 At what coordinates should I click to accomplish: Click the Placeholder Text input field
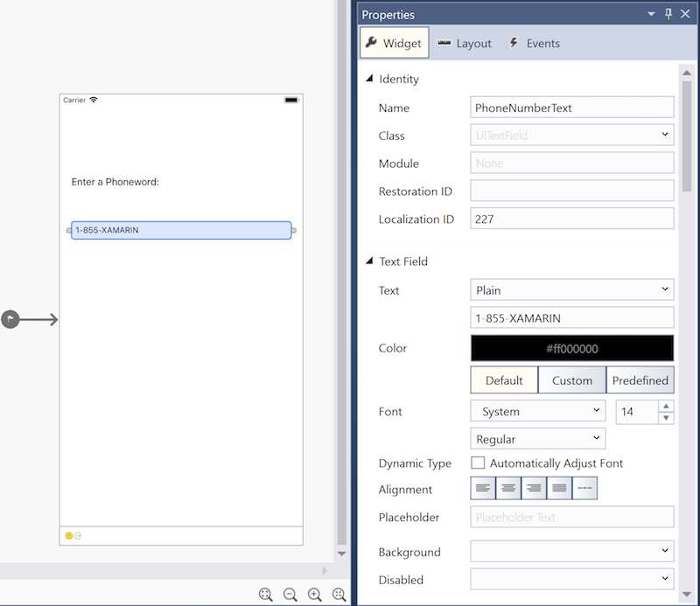(x=571, y=517)
